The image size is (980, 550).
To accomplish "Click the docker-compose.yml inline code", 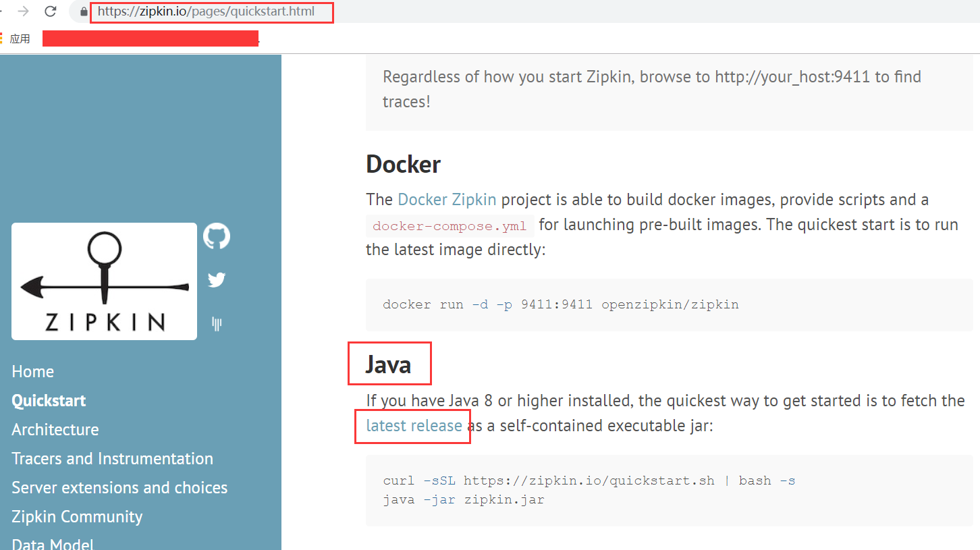I will coord(450,226).
